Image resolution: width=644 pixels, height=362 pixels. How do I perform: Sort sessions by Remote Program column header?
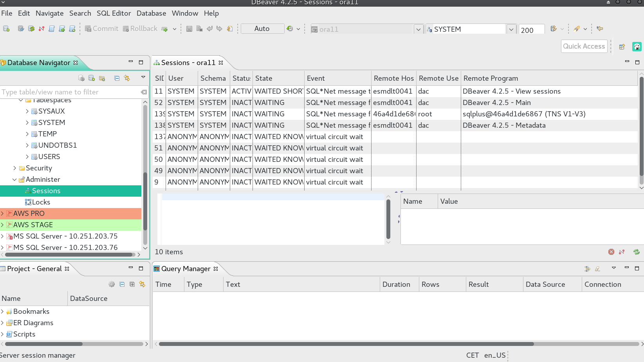tap(491, 78)
